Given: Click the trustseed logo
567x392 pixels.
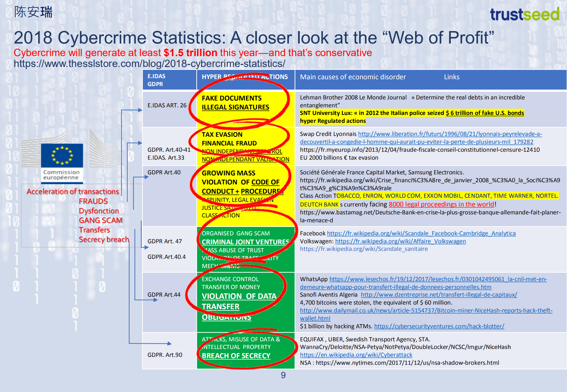Looking at the screenshot, I should click(x=524, y=14).
